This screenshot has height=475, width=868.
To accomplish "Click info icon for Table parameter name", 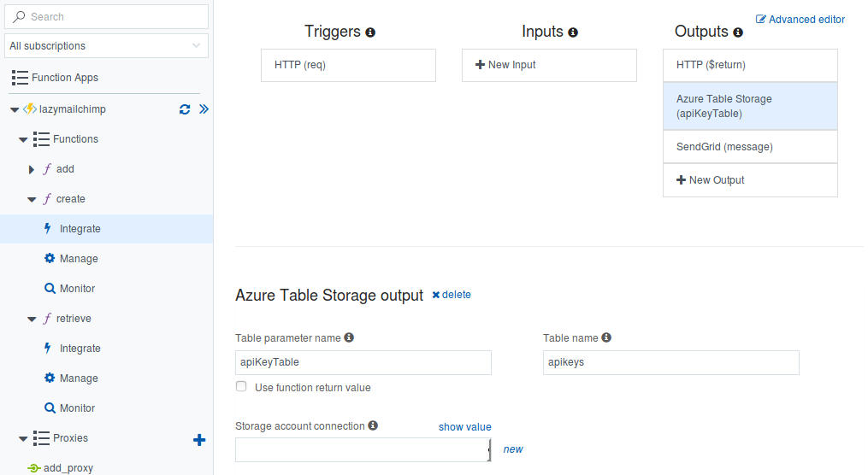I will coord(349,337).
